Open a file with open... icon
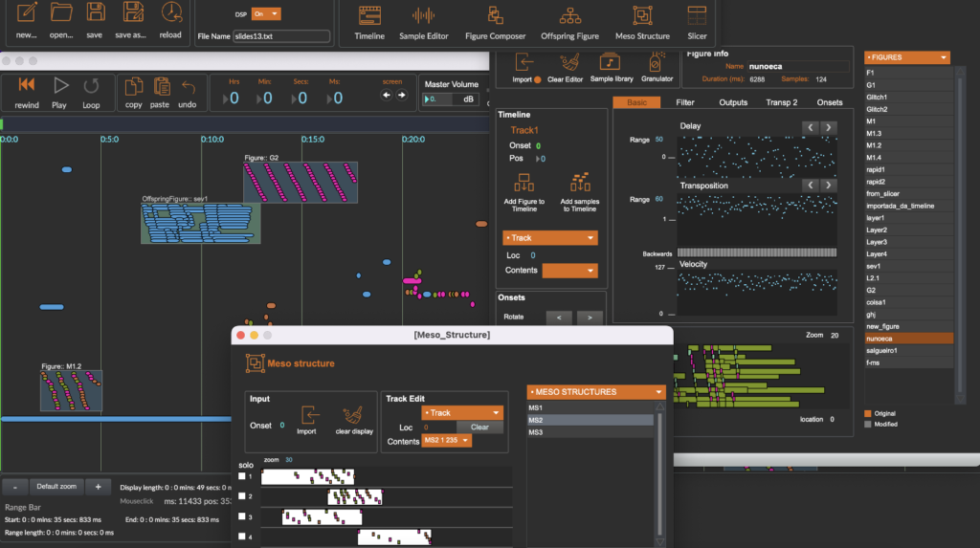The width and height of the screenshot is (980, 548). [61, 12]
